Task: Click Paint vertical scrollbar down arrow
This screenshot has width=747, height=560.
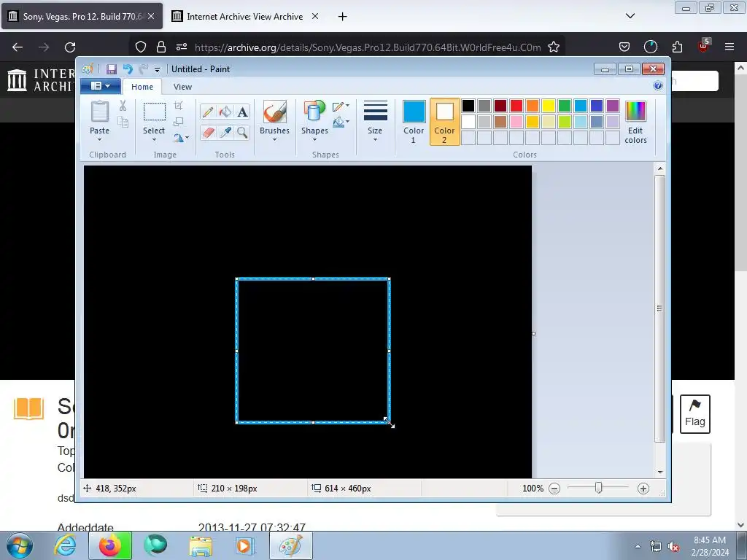Action: click(x=659, y=472)
